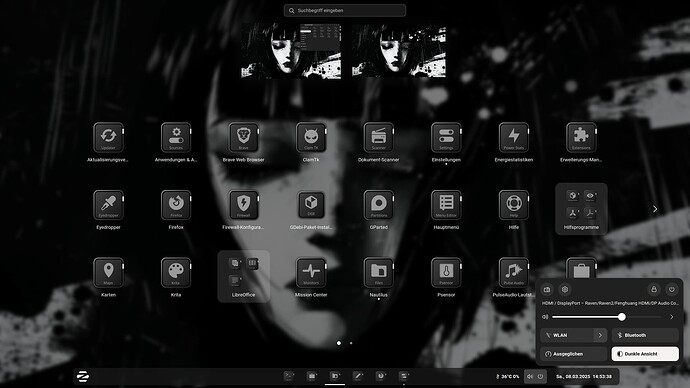Switch to first app grid page dot

[339, 343]
